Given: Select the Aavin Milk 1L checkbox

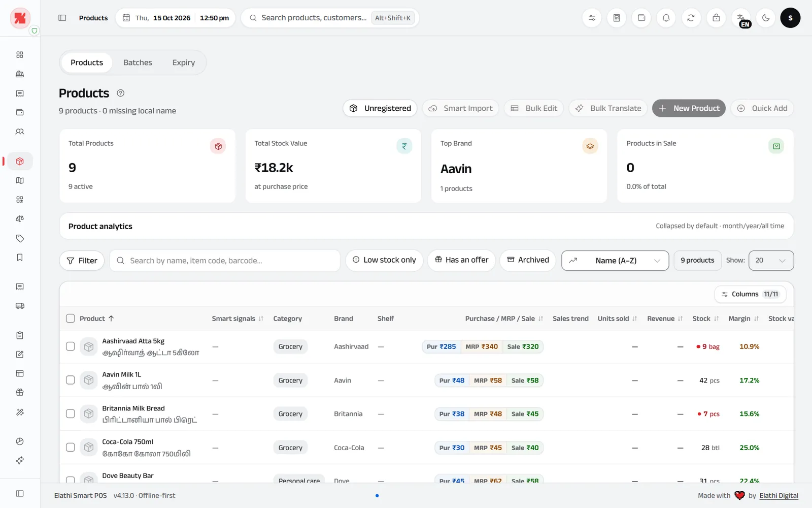Looking at the screenshot, I should [x=71, y=380].
